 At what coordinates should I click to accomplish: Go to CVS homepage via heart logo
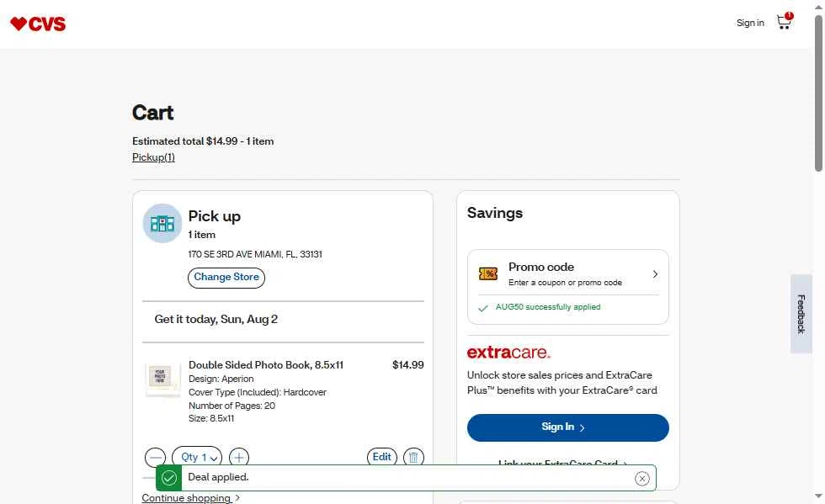coord(38,24)
